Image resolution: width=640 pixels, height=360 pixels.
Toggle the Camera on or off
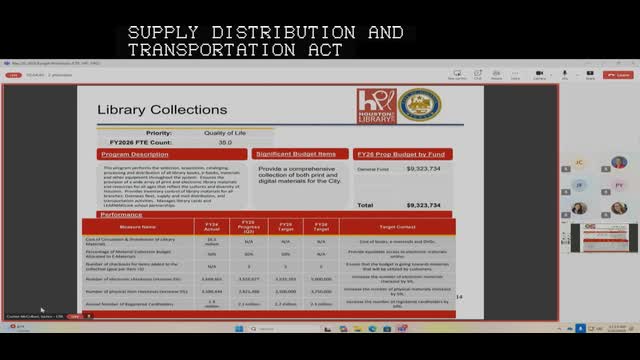[x=539, y=75]
